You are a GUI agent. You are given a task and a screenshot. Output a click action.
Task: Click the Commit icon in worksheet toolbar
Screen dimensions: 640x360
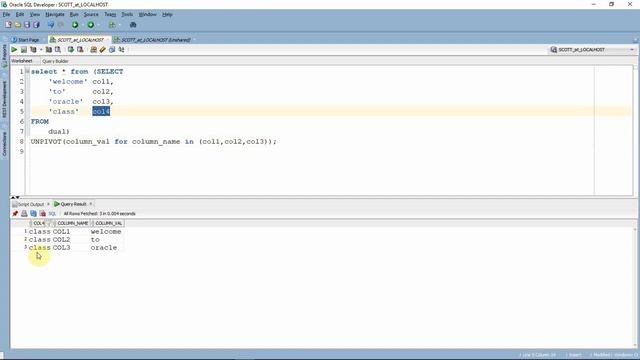coord(71,50)
